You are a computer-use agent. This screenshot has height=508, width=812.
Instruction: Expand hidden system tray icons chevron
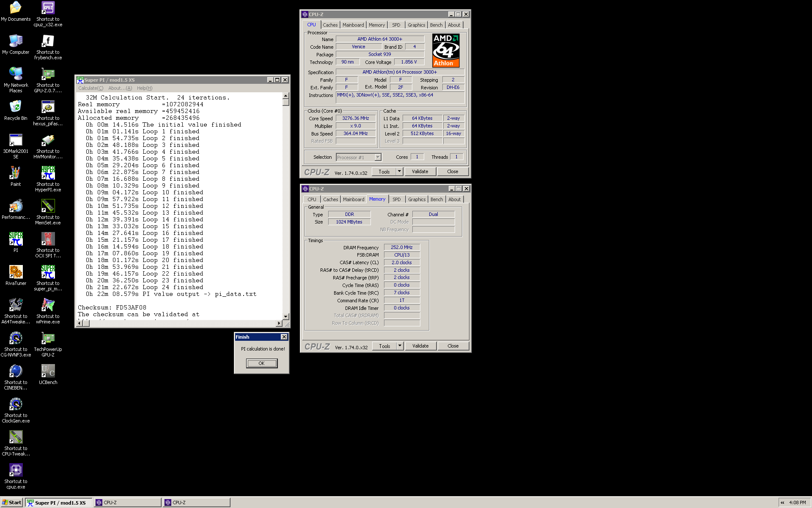pyautogui.click(x=782, y=502)
